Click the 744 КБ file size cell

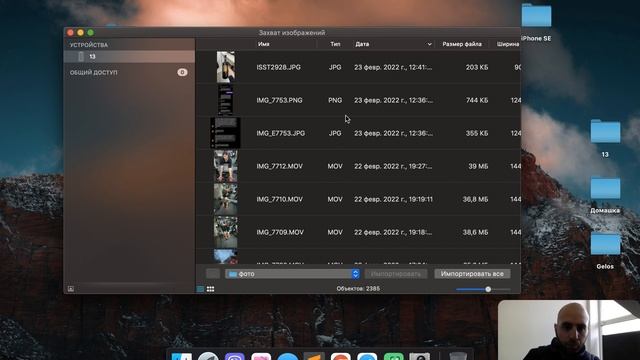click(477, 100)
